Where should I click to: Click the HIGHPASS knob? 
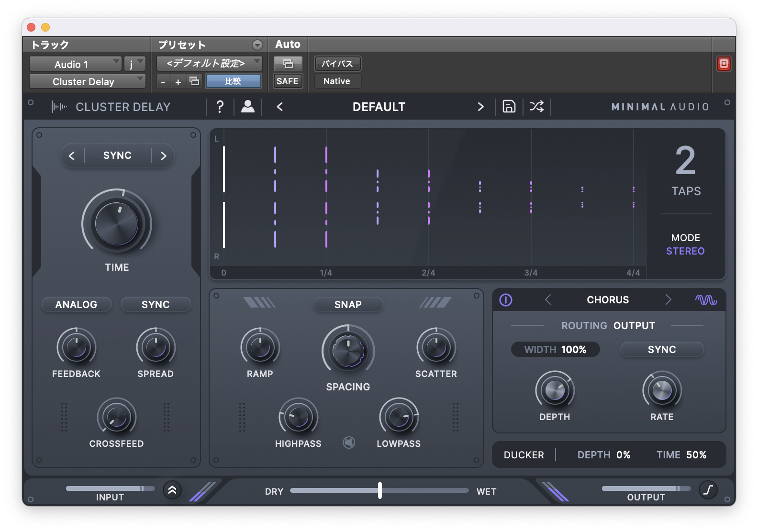299,417
